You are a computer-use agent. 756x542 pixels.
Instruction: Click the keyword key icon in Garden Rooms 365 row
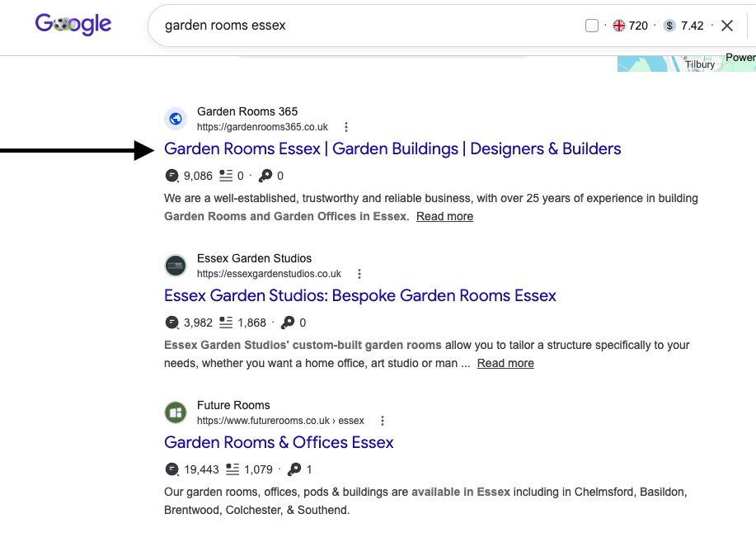pos(265,176)
